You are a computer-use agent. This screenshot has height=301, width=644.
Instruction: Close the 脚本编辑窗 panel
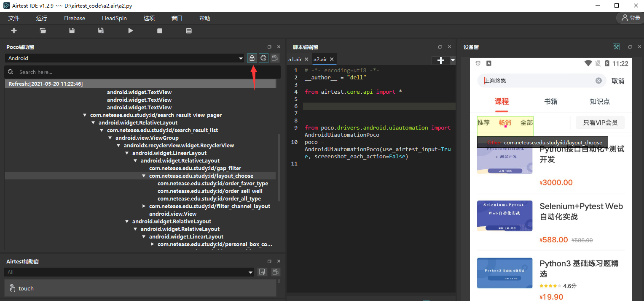[x=449, y=47]
